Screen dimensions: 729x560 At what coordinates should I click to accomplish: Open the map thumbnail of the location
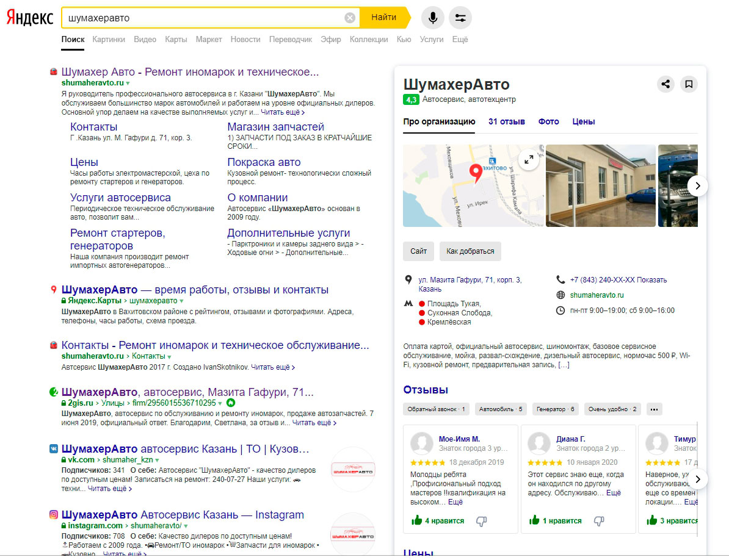click(473, 185)
